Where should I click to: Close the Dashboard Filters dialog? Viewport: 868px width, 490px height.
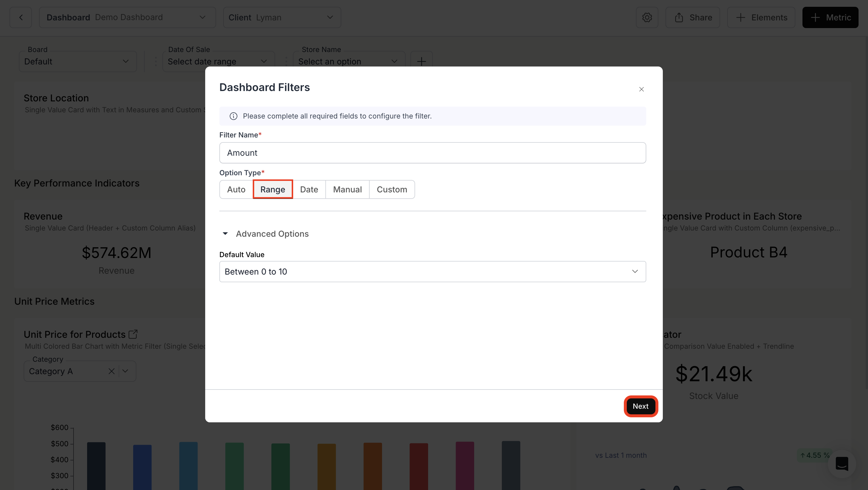coord(641,89)
